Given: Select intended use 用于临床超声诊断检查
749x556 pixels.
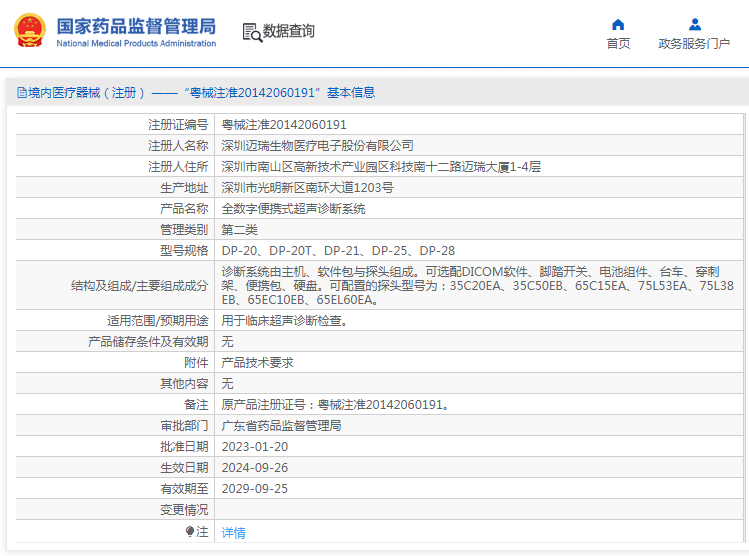Looking at the screenshot, I should pyautogui.click(x=284, y=321).
